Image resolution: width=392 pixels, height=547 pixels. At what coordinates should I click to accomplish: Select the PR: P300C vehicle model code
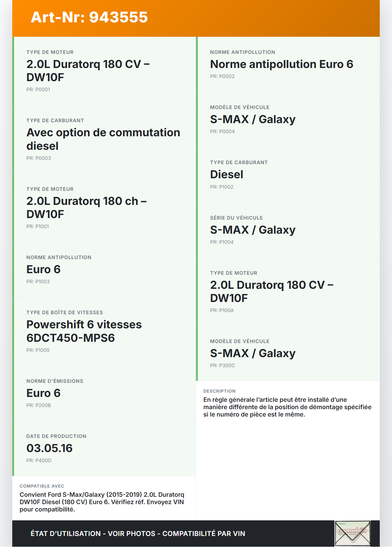coord(222,365)
